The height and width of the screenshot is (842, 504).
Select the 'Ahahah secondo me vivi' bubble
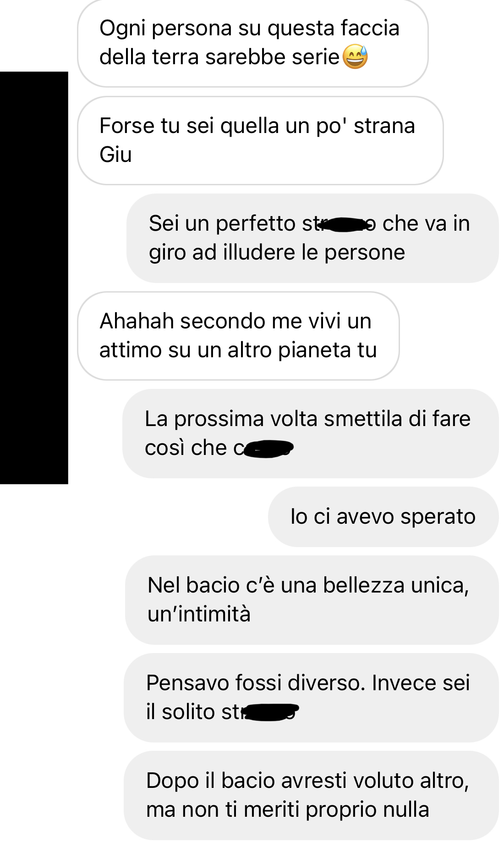click(238, 336)
